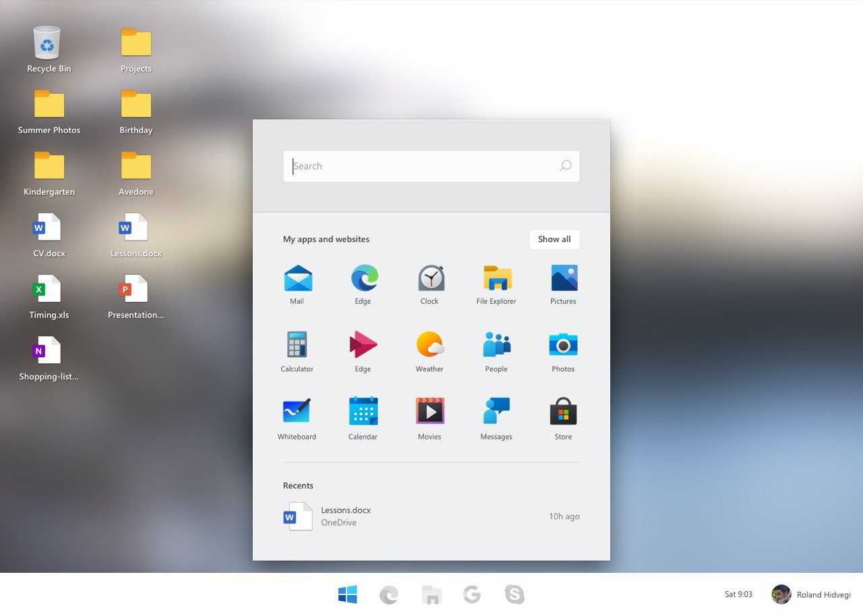Click the Roland Hidvegi avatar picture
This screenshot has height=616, width=863.
(781, 594)
